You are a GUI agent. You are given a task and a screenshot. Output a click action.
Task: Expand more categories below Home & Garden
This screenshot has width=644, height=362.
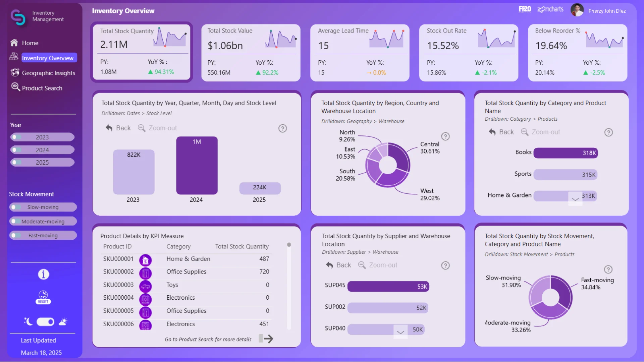(x=575, y=199)
